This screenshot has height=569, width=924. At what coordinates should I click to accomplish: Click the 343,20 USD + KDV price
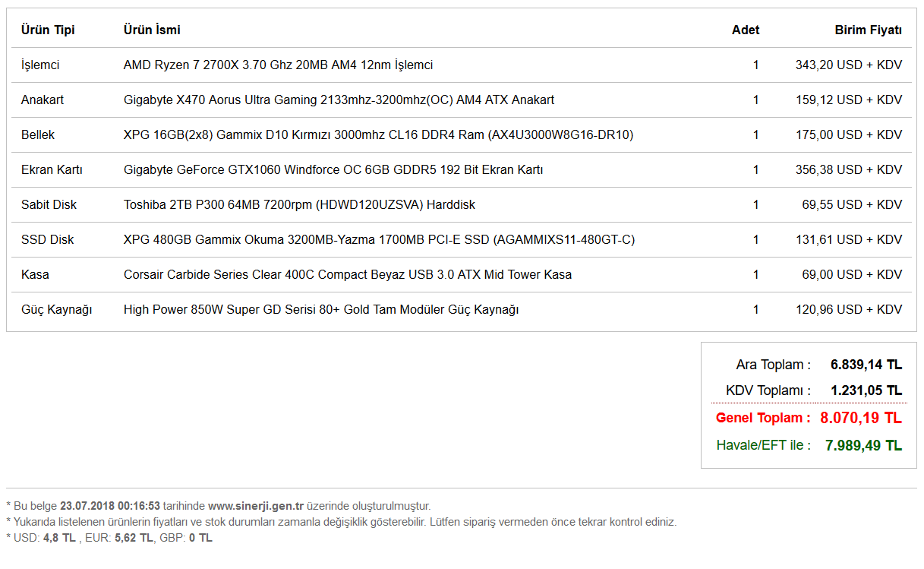pos(849,65)
